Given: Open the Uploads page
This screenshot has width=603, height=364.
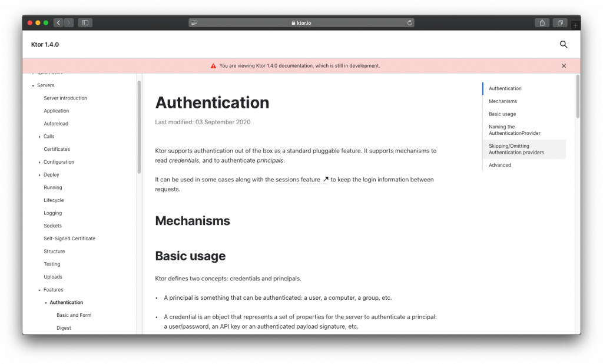Looking at the screenshot, I should point(53,277).
